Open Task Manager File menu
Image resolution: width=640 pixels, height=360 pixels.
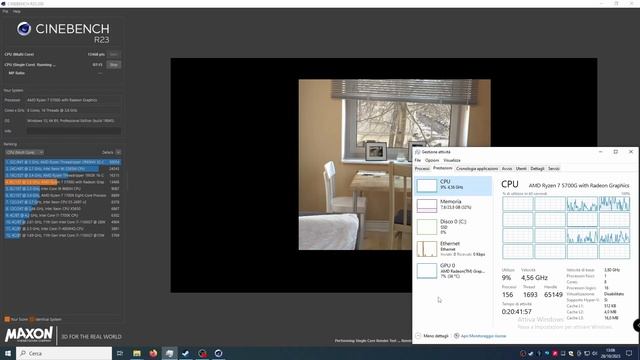click(x=418, y=160)
